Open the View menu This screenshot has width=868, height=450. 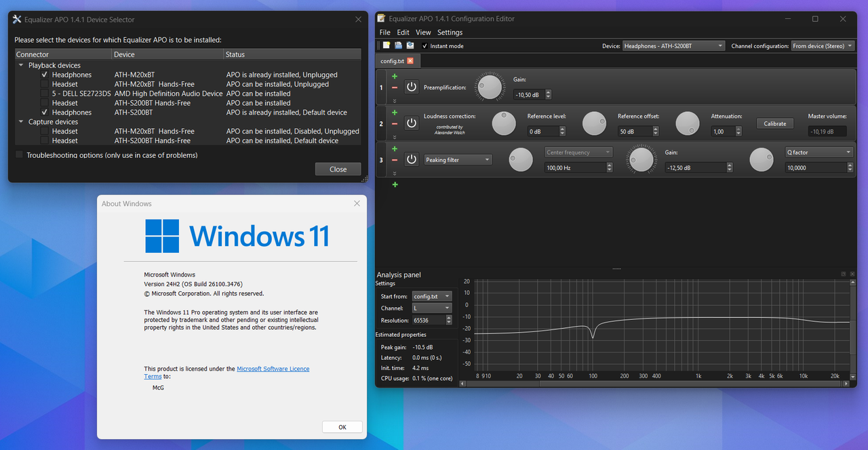click(423, 32)
